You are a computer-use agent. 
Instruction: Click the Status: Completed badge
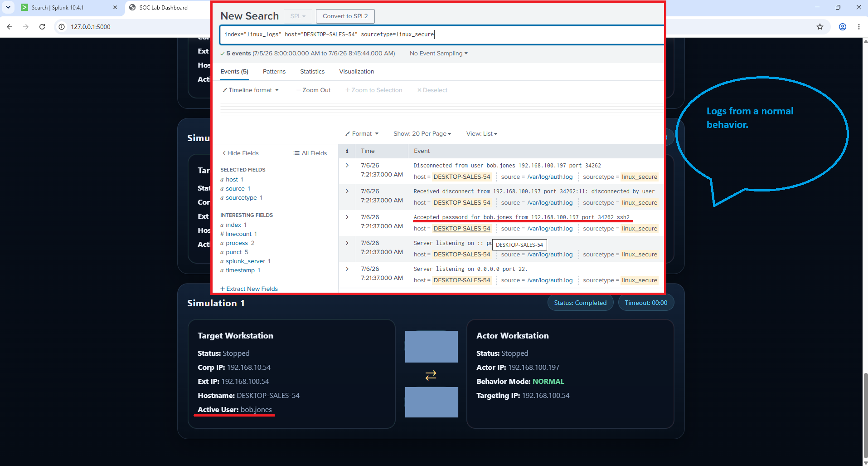(580, 303)
